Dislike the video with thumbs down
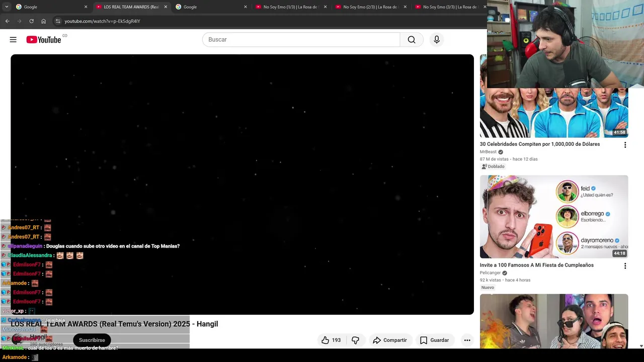Viewport: 644px width, 362px height. click(355, 340)
